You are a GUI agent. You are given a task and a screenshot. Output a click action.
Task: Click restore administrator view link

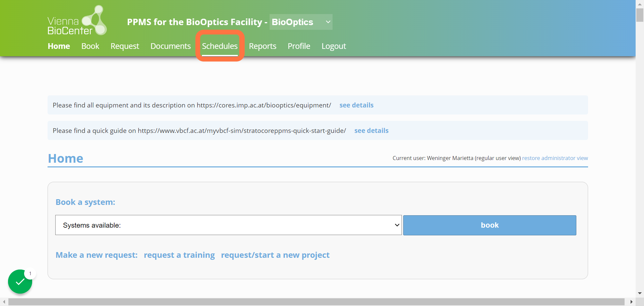coord(555,158)
